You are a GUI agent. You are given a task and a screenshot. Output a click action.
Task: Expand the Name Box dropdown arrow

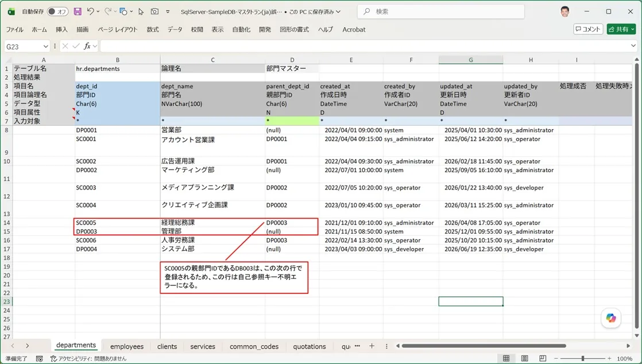coord(45,47)
